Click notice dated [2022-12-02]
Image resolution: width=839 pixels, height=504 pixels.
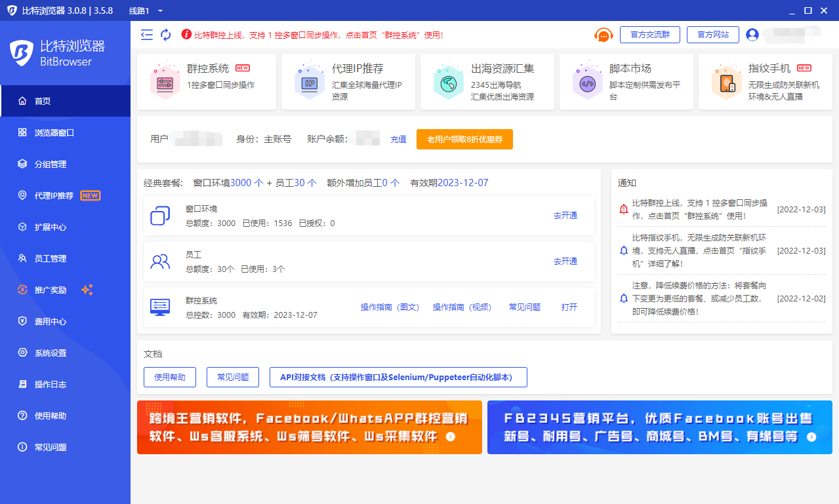tap(722, 298)
